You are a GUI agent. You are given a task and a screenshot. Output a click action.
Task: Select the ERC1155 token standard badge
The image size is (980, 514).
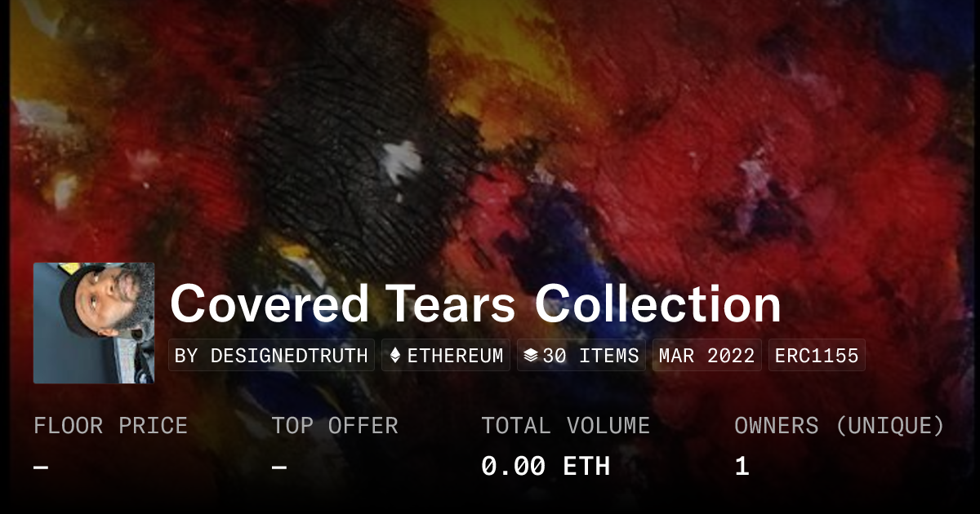817,356
